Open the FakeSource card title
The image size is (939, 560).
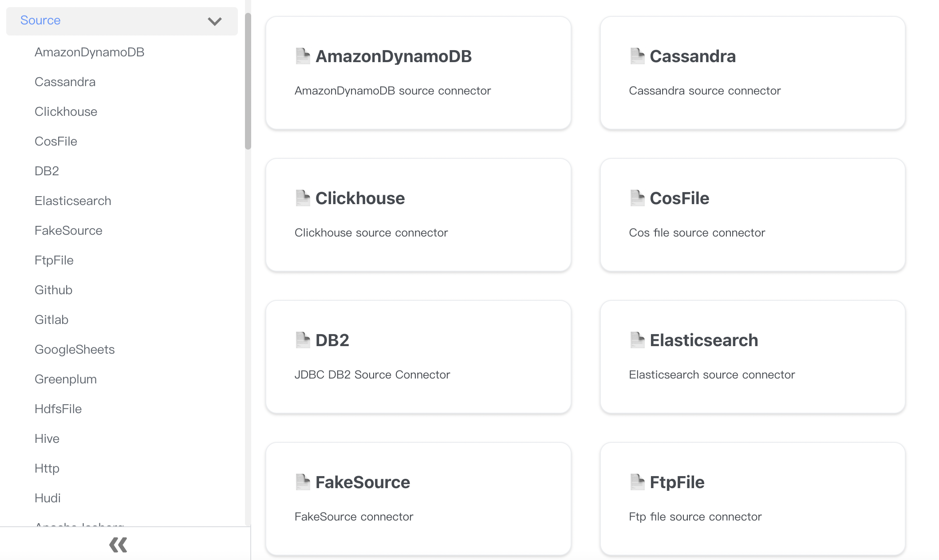pos(363,482)
